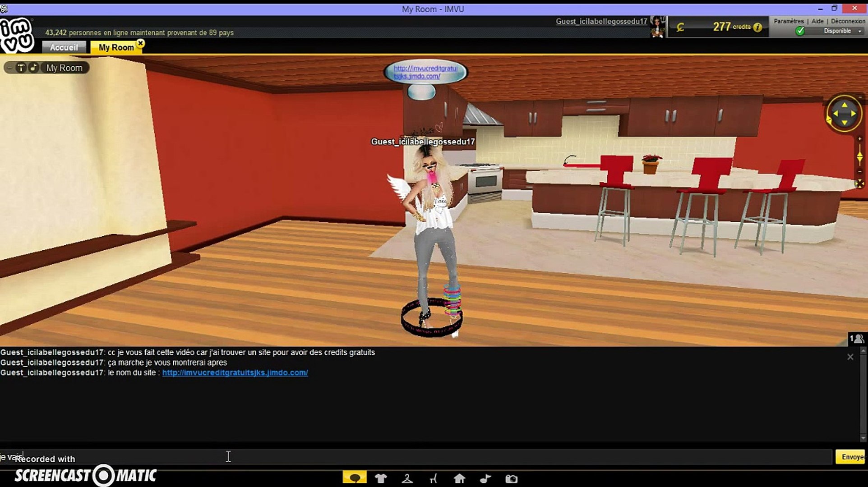The image size is (868, 487).
Task: Collapse the My Room label minus button
Action: click(x=9, y=68)
